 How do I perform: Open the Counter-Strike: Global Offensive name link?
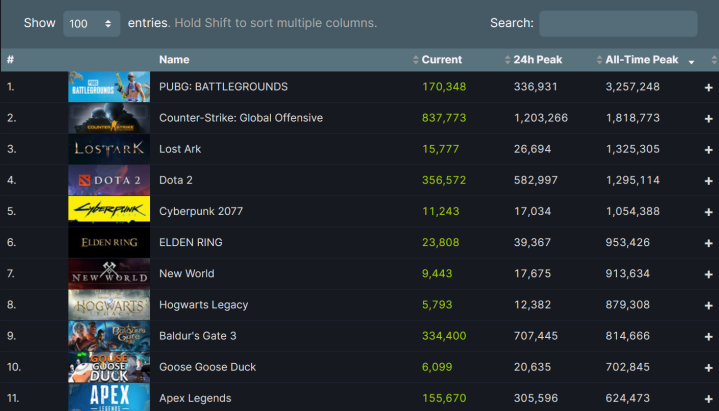(x=241, y=118)
